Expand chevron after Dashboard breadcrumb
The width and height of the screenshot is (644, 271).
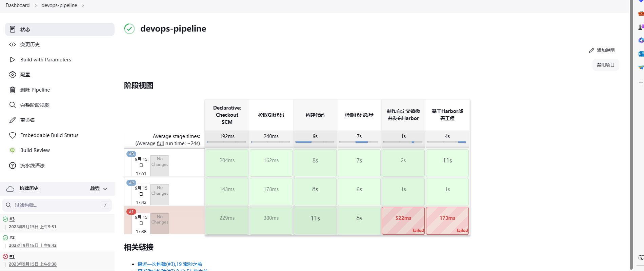(35, 5)
